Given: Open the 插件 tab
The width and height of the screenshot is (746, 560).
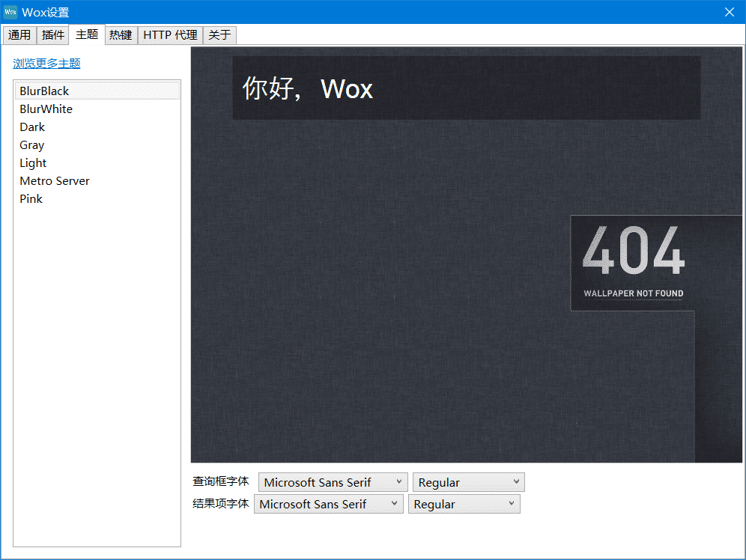Looking at the screenshot, I should point(53,35).
